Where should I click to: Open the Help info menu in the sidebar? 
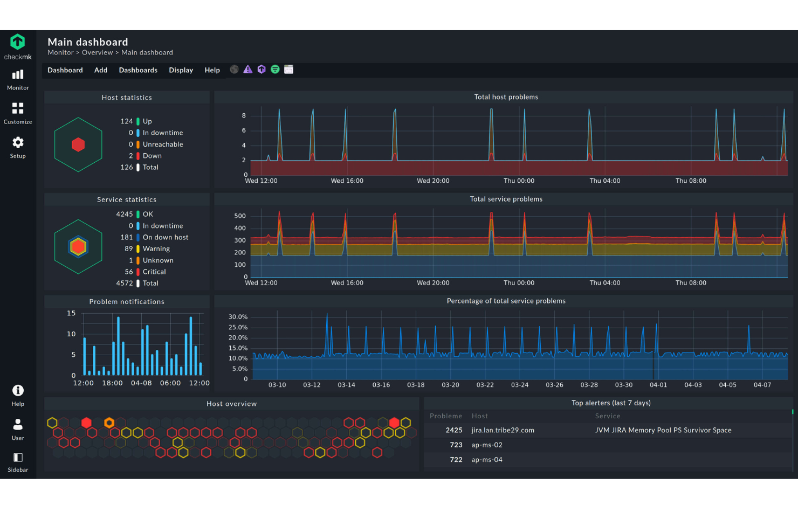click(18, 395)
